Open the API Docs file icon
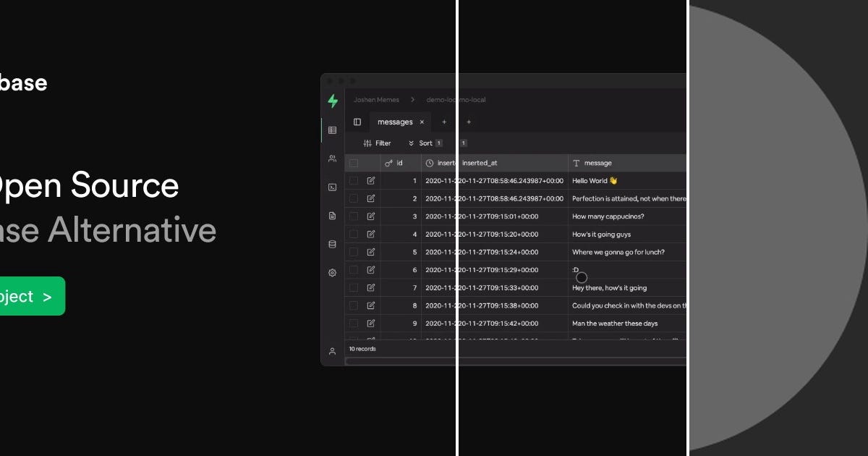Image resolution: width=868 pixels, height=456 pixels. click(332, 216)
